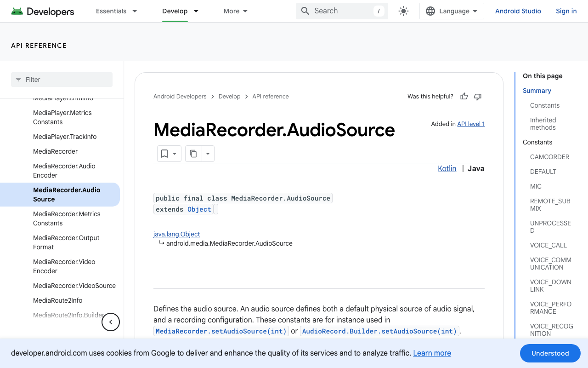Select the Java language label

(x=476, y=168)
